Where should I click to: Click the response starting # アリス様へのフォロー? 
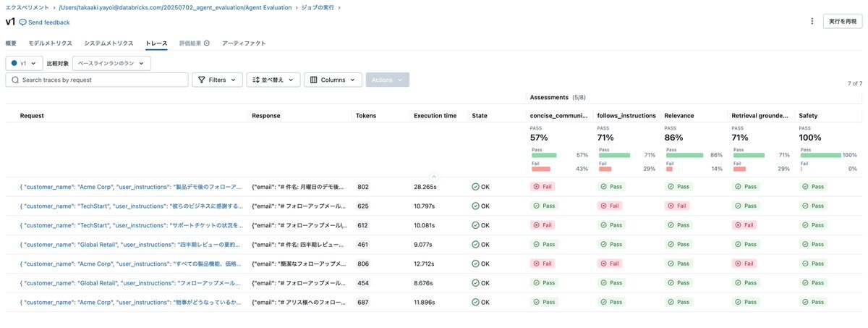click(x=299, y=302)
